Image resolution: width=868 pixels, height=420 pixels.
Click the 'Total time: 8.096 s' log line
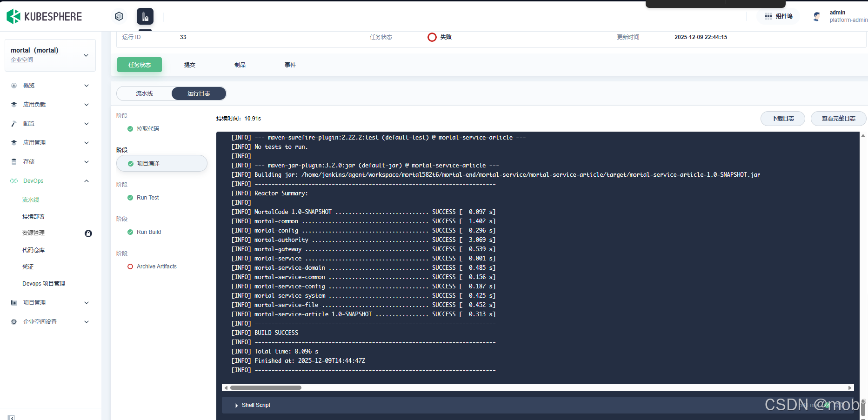point(287,352)
